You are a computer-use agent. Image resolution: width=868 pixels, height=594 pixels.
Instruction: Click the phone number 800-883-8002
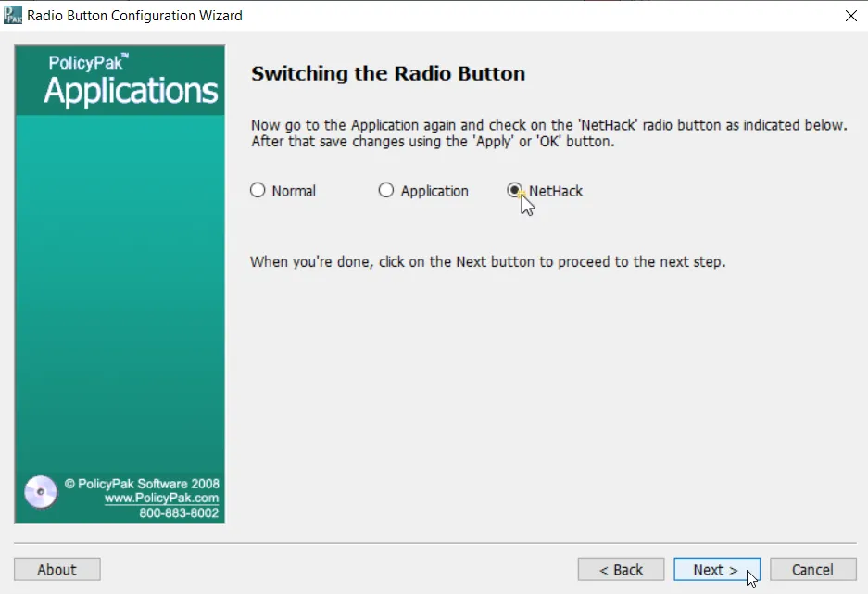coord(179,513)
